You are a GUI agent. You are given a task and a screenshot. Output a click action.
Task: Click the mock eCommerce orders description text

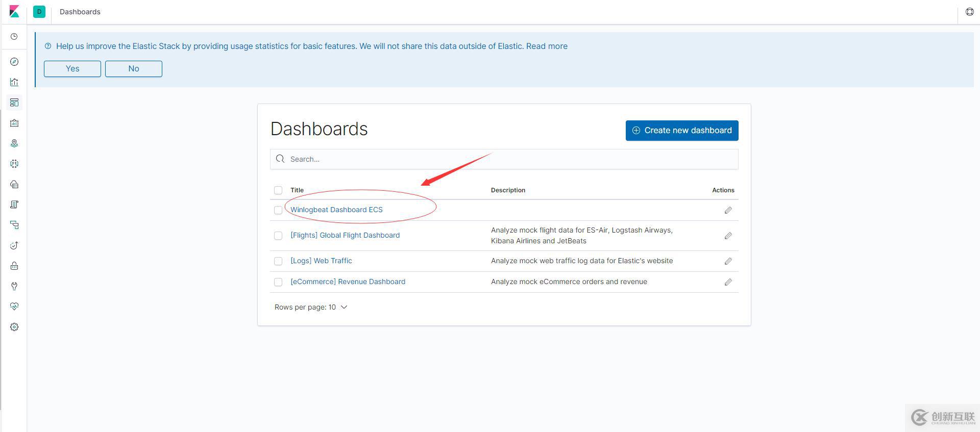tap(569, 282)
